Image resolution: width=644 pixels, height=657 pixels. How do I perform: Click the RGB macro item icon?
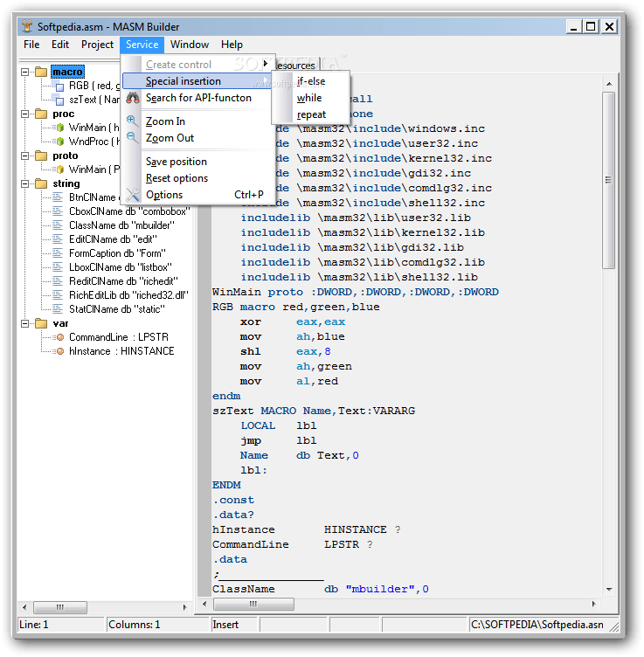coord(58,86)
